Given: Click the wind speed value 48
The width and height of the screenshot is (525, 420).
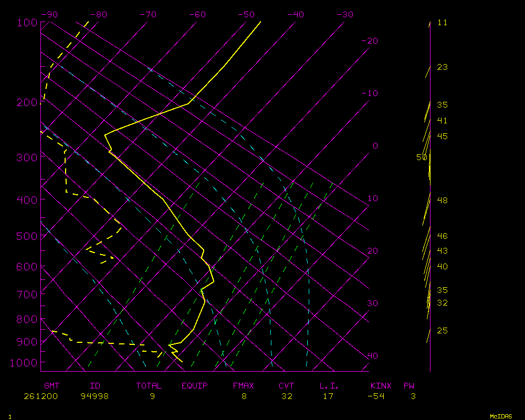Looking at the screenshot, I should [443, 201].
